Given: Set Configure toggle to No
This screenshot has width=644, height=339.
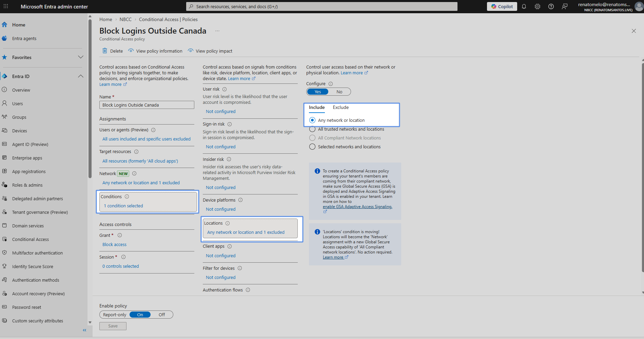Looking at the screenshot, I should click(x=339, y=92).
